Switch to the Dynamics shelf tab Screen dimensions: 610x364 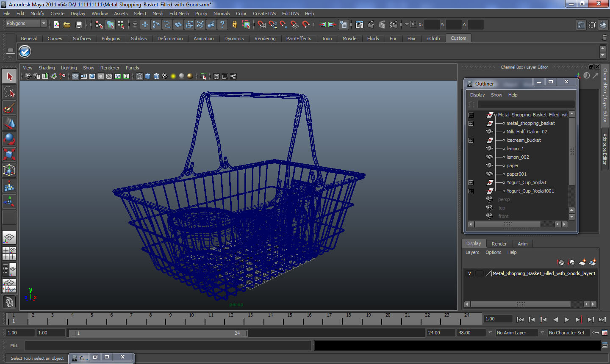tap(234, 39)
